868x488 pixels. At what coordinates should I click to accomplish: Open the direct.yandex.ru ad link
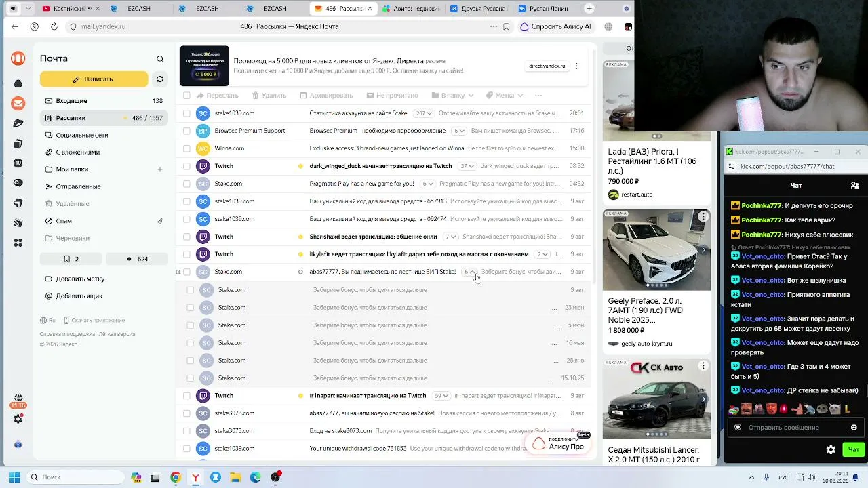pos(547,66)
